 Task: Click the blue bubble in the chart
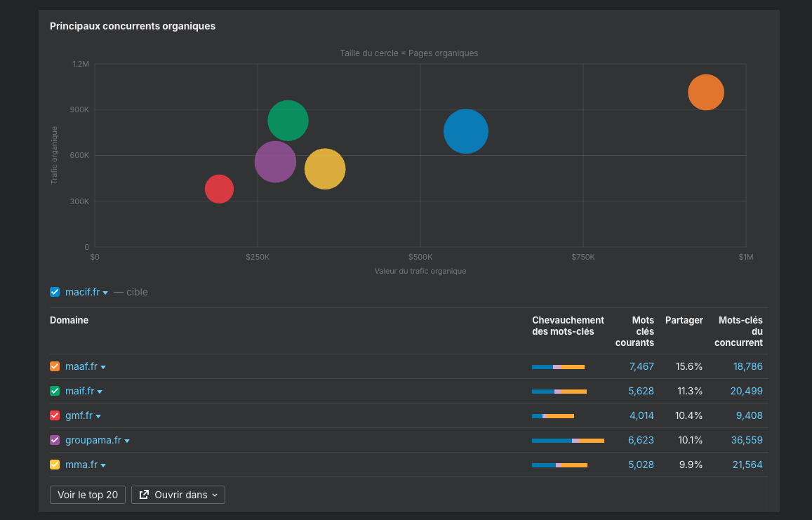pos(465,131)
